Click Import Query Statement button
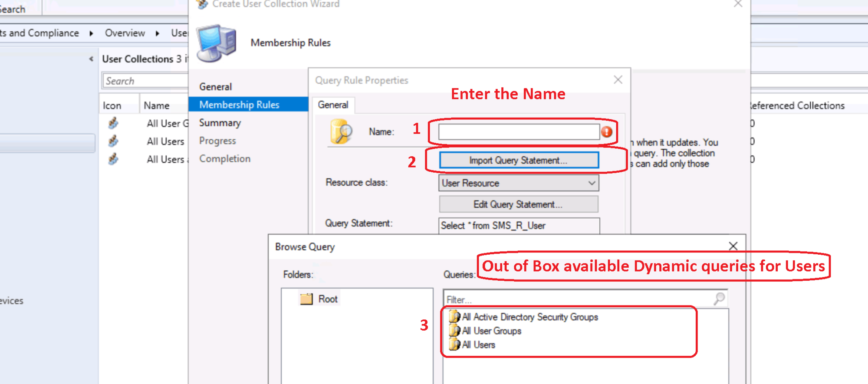 [518, 160]
